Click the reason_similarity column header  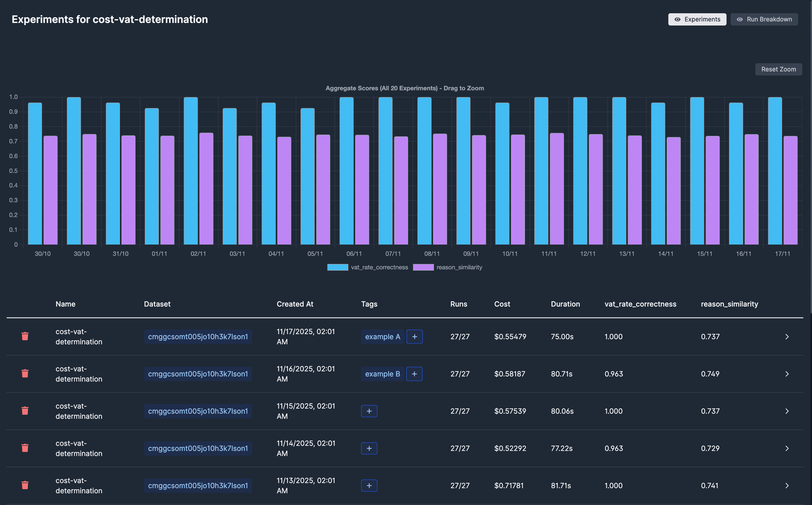[x=730, y=304]
